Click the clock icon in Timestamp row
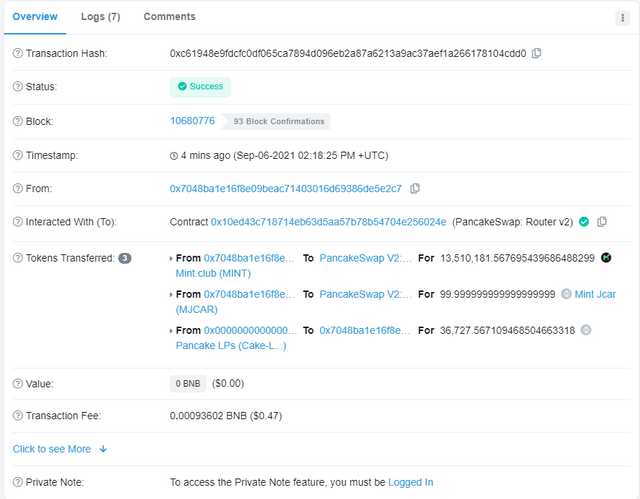 tap(174, 156)
